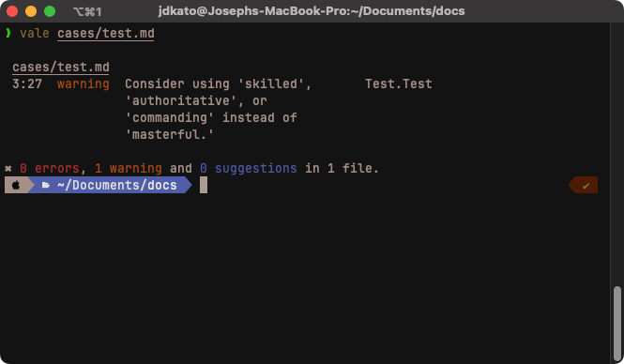624x364 pixels.
Task: Click the orange 'warning' severity label
Action: coord(84,83)
